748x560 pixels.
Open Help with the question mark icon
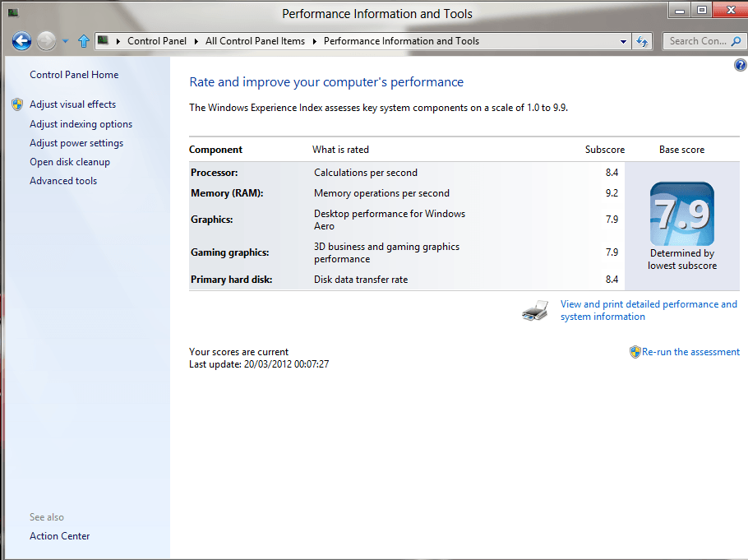(x=740, y=65)
